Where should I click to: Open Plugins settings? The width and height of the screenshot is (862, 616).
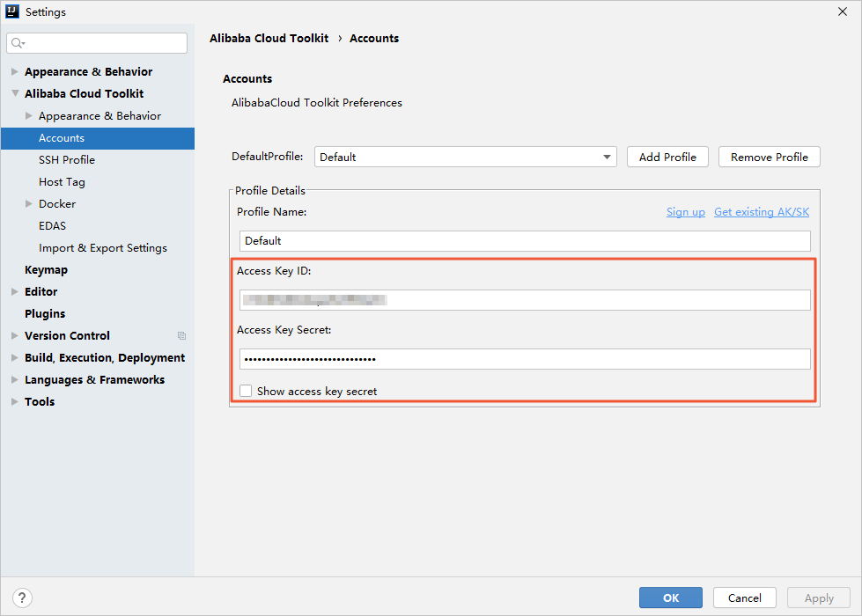coord(45,314)
